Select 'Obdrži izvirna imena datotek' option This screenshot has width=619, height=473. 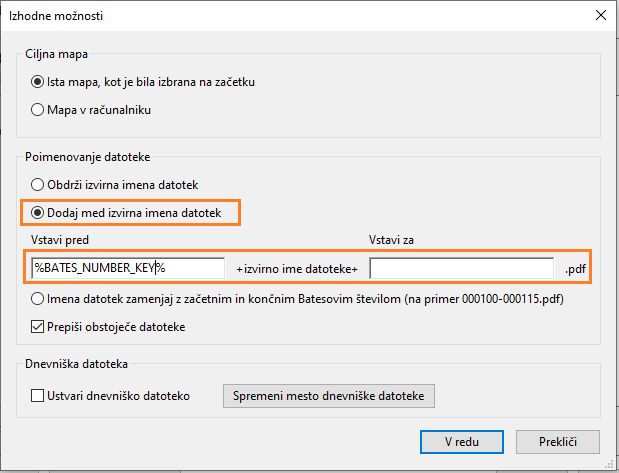point(39,184)
